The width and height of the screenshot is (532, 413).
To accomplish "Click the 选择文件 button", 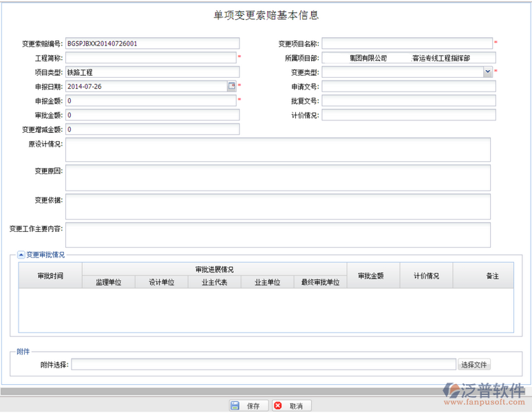I will tap(475, 365).
